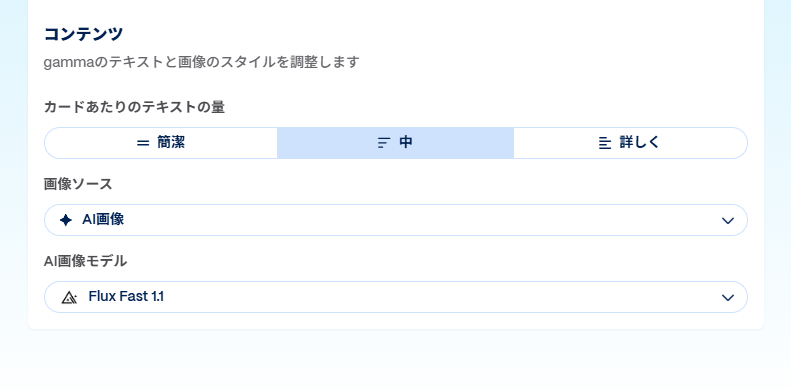The height and width of the screenshot is (389, 791).
Task: Expand the AI画像モデル chevron arrow
Action: click(727, 298)
